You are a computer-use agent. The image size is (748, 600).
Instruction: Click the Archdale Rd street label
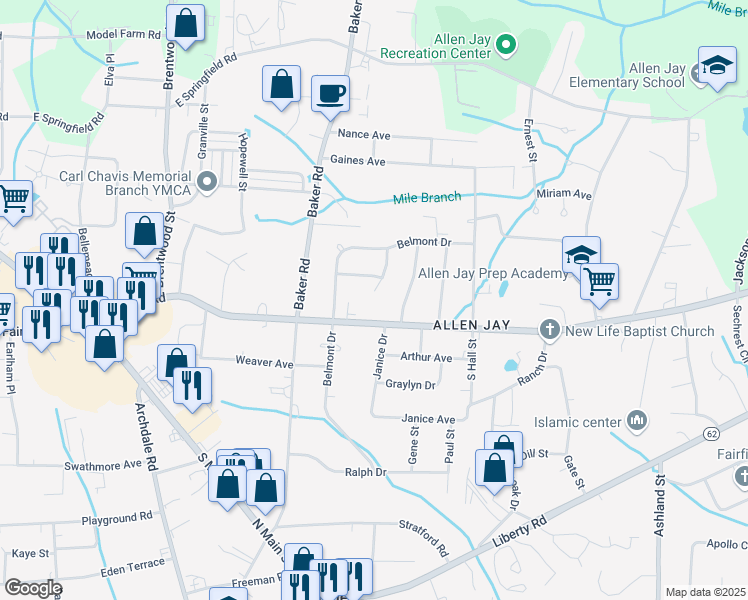pos(146,437)
